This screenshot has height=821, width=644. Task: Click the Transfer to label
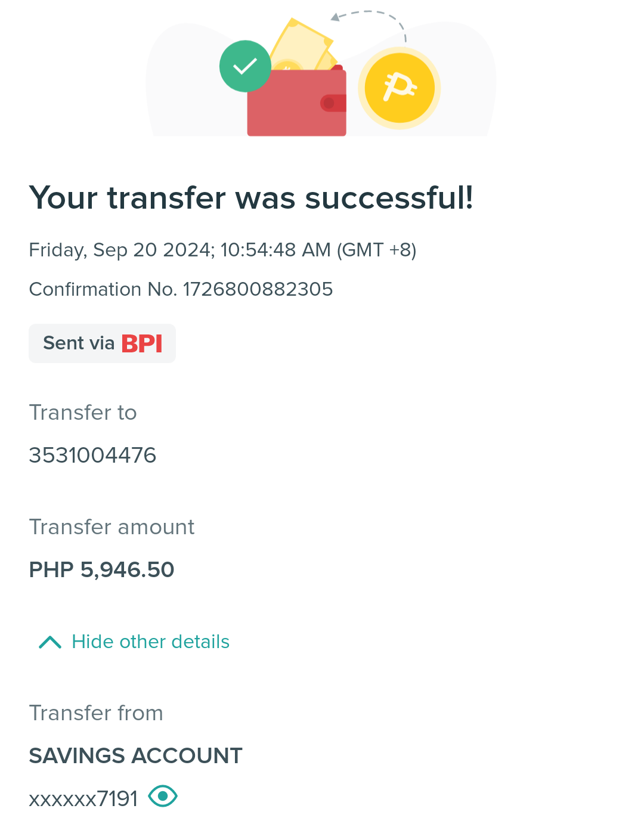coord(83,413)
